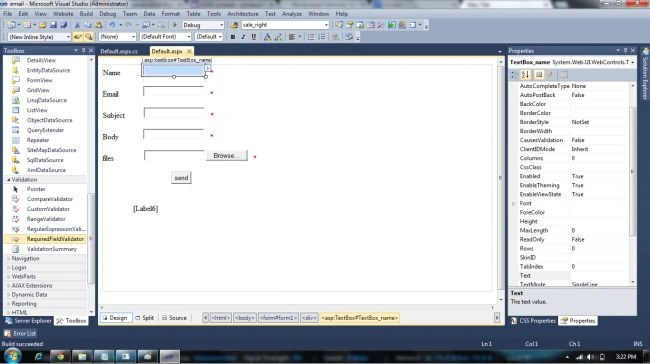Viewport: 650px width, 364px height.
Task: Open the Default Font dropdown
Action: [x=189, y=37]
